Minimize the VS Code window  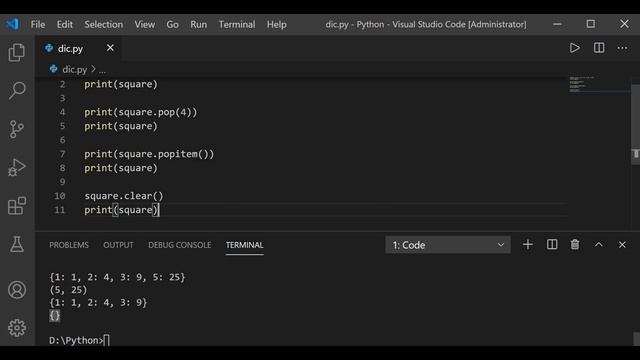tap(557, 24)
